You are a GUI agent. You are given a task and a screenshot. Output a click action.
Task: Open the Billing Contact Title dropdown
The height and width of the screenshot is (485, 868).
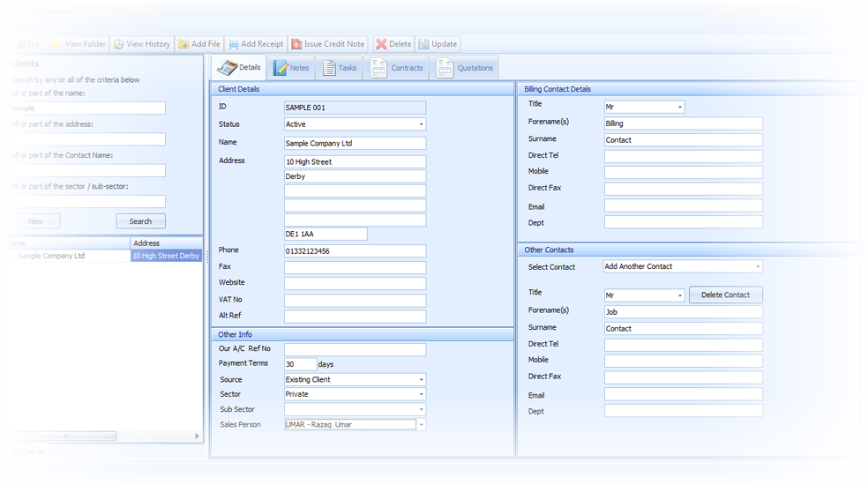pos(679,108)
